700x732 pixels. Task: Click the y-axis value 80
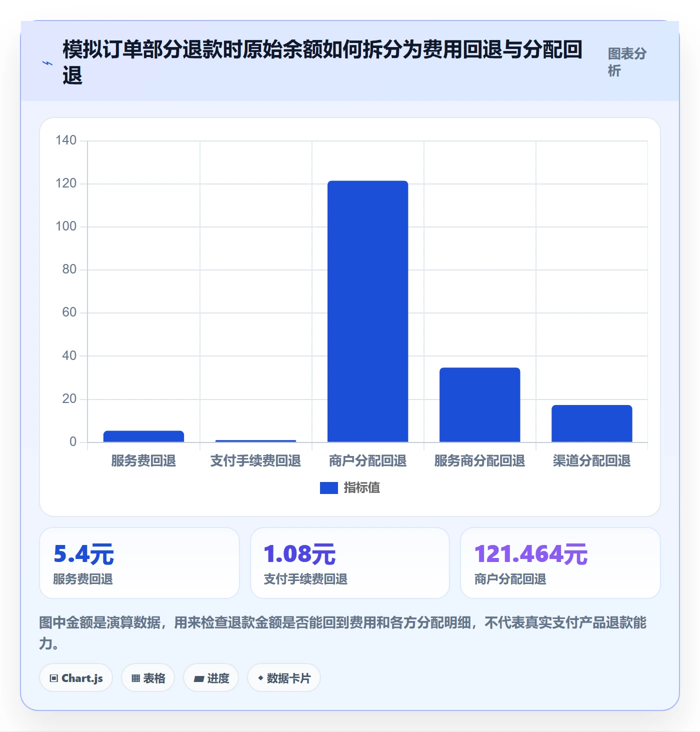[x=69, y=269]
